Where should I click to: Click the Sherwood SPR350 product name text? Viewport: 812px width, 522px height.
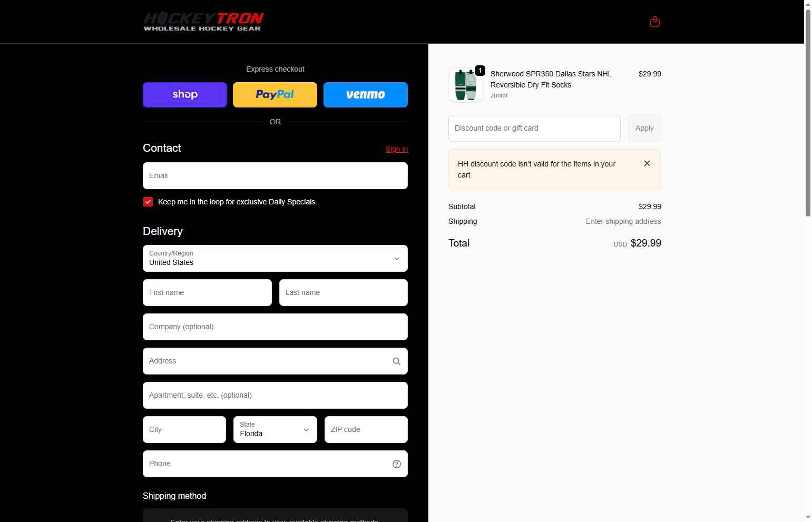pos(551,80)
